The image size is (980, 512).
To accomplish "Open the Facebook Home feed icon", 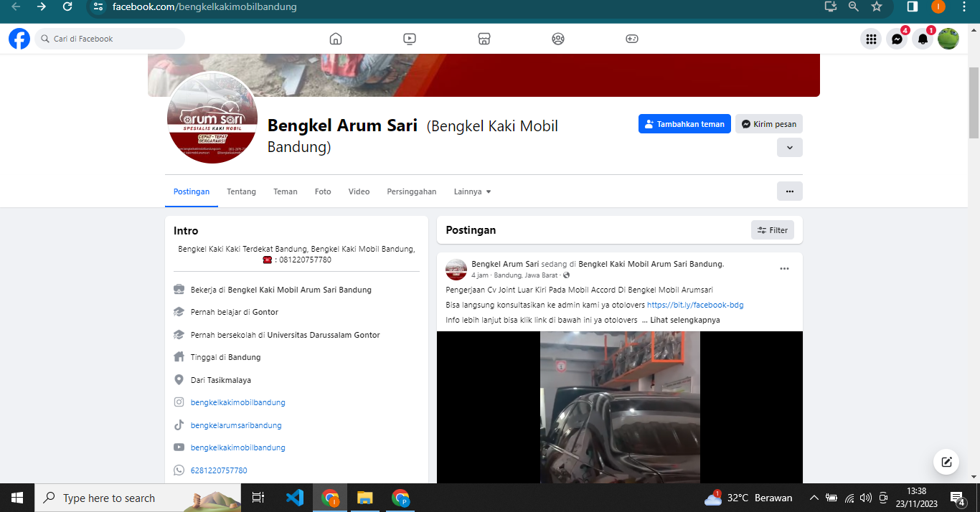I will pyautogui.click(x=336, y=39).
